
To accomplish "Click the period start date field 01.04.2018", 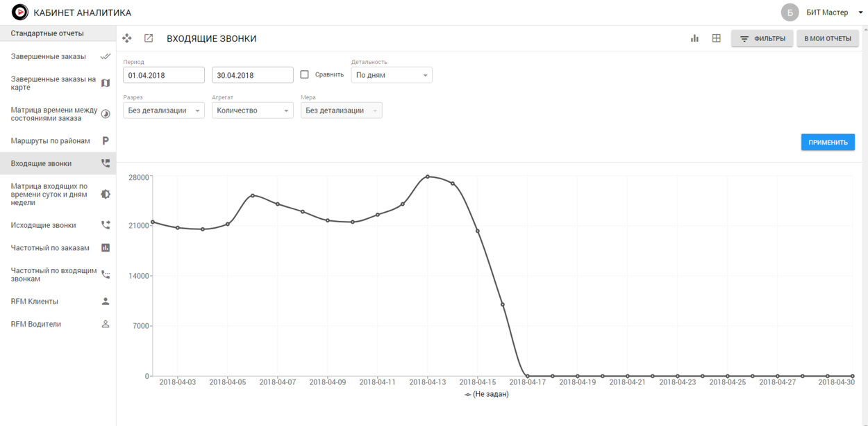I will (164, 75).
